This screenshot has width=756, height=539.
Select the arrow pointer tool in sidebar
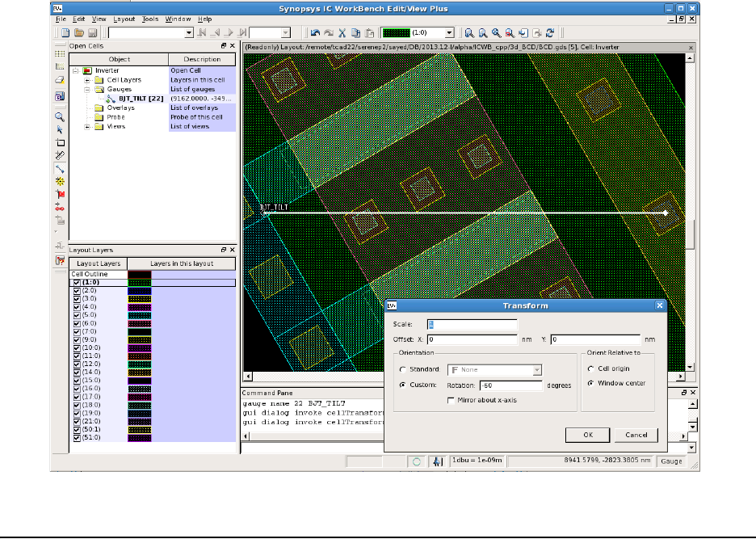(59, 129)
